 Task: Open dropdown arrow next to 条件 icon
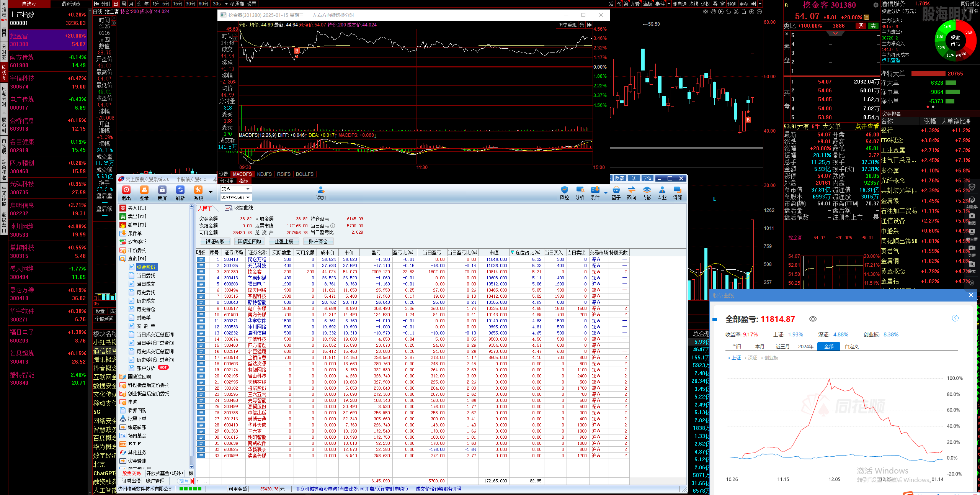[x=606, y=193]
